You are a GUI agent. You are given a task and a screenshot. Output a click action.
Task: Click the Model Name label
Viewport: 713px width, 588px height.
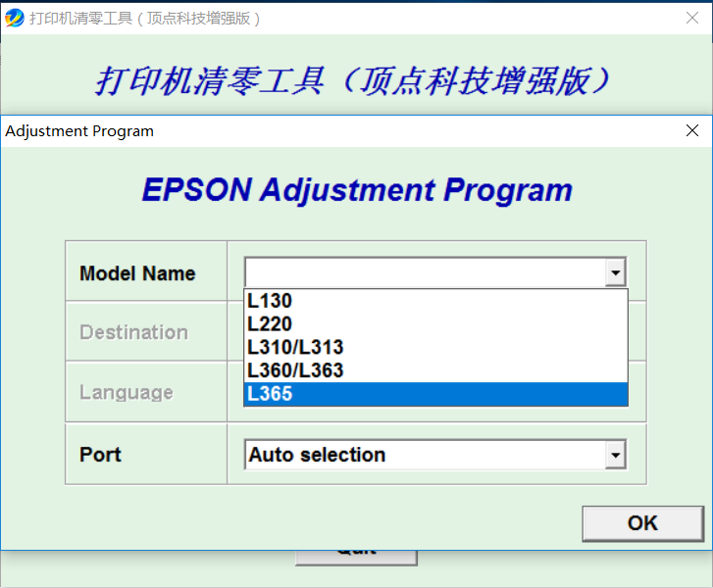point(137,273)
